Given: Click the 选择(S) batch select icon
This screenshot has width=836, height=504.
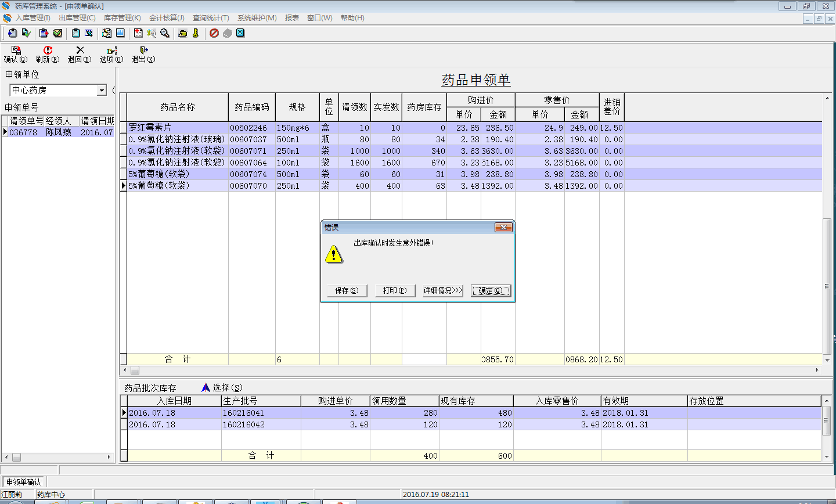Looking at the screenshot, I should (206, 387).
